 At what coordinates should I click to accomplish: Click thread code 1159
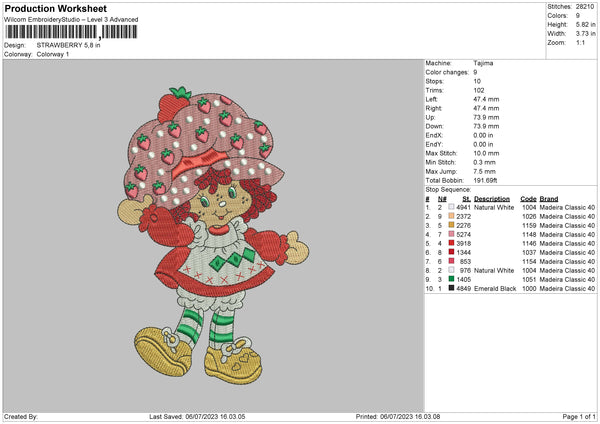pos(529,225)
